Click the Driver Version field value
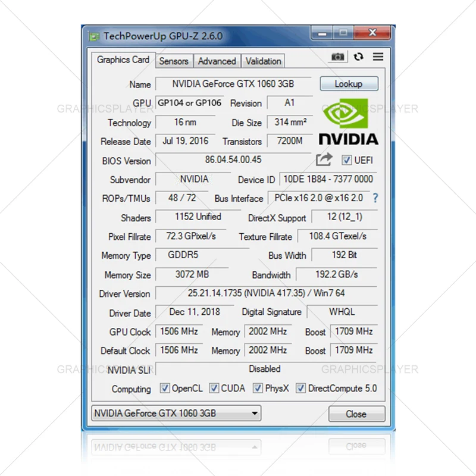Image resolution: width=476 pixels, height=476 pixels. [266, 293]
